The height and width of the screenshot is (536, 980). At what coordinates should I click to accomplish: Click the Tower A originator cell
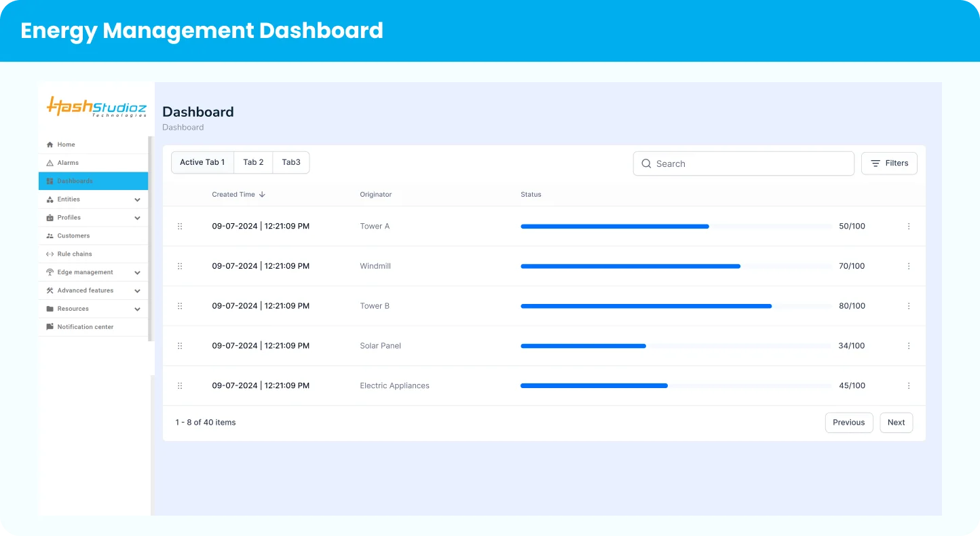click(x=375, y=227)
